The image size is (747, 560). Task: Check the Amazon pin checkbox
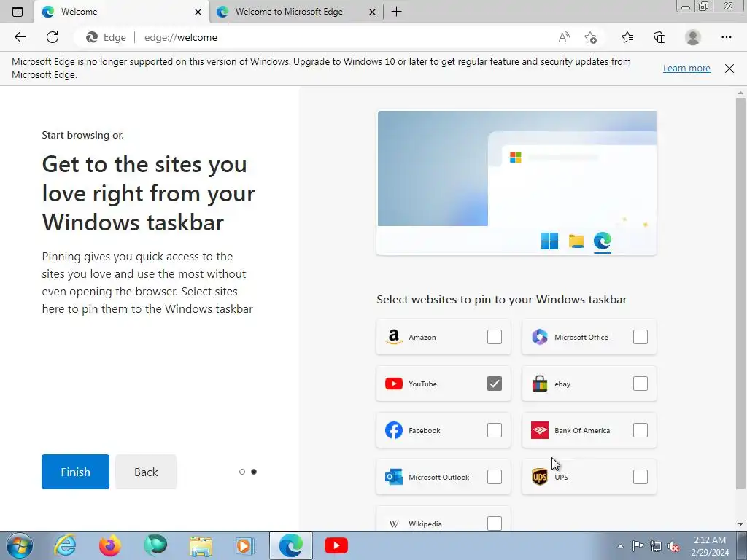[x=495, y=337]
